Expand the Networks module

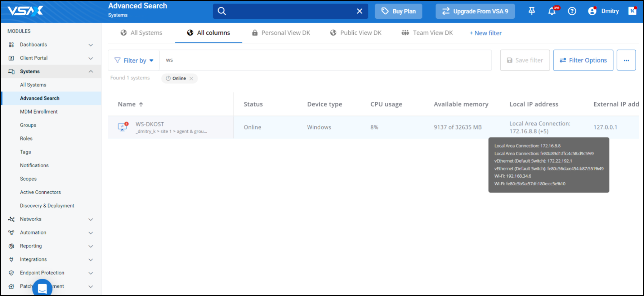pos(91,219)
